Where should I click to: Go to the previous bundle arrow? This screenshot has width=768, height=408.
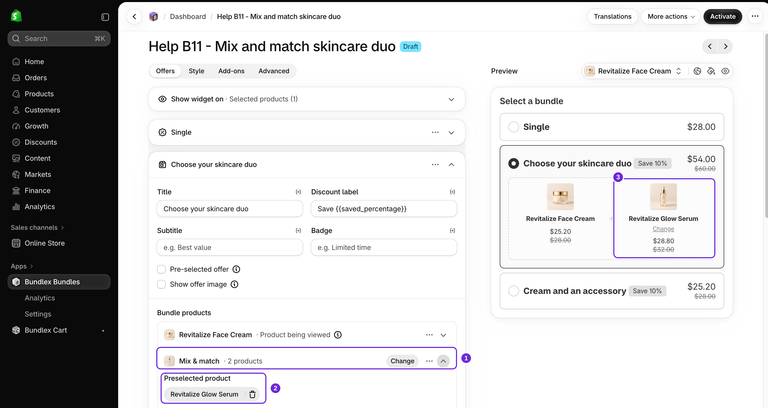tap(710, 47)
